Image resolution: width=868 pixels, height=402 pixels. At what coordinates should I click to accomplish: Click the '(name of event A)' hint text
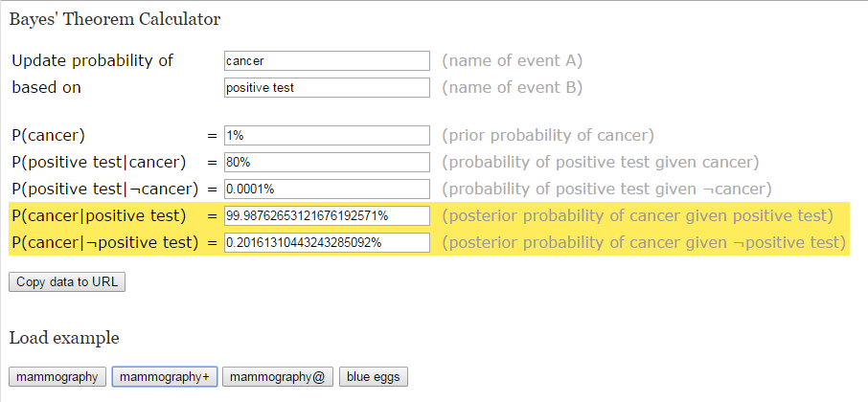512,61
